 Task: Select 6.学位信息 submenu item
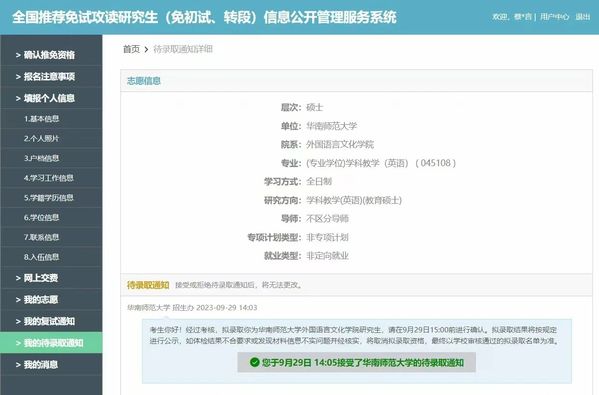51,218
